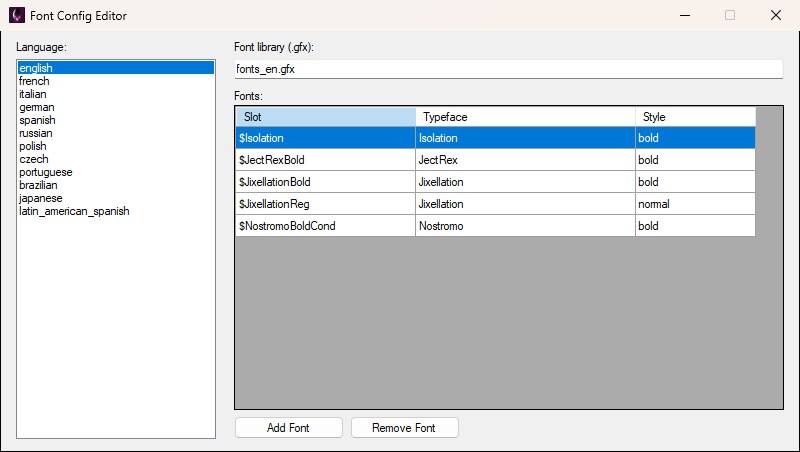Image resolution: width=800 pixels, height=452 pixels.
Task: Click bold style in the $Isolation row
Action: click(x=695, y=138)
